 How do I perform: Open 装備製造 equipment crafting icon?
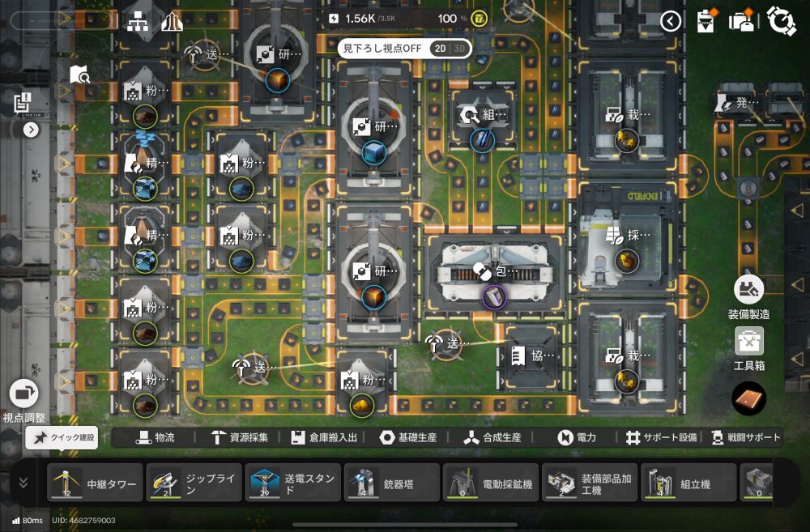(748, 290)
